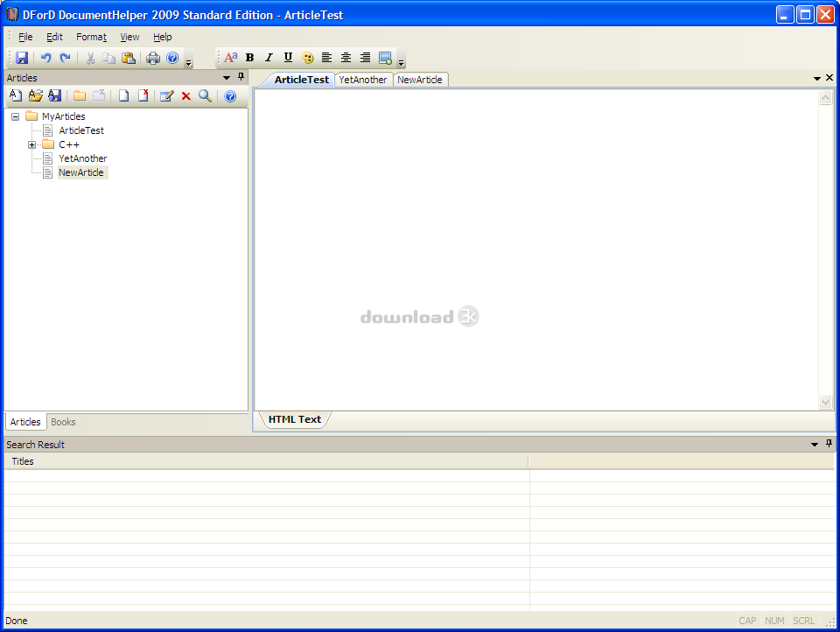840x632 pixels.
Task: Insert an image using the picture icon
Action: [x=385, y=58]
